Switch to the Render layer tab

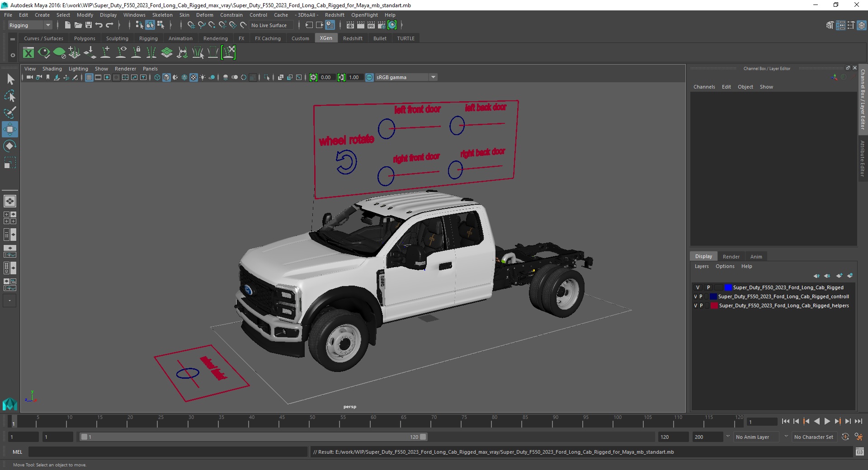coord(731,257)
